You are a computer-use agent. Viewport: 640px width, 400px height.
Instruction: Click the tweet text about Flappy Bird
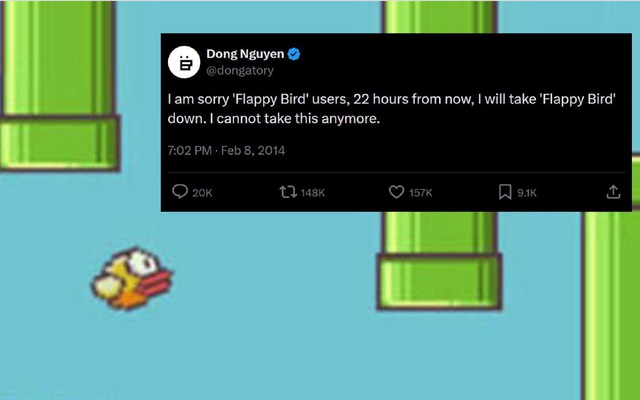(390, 110)
